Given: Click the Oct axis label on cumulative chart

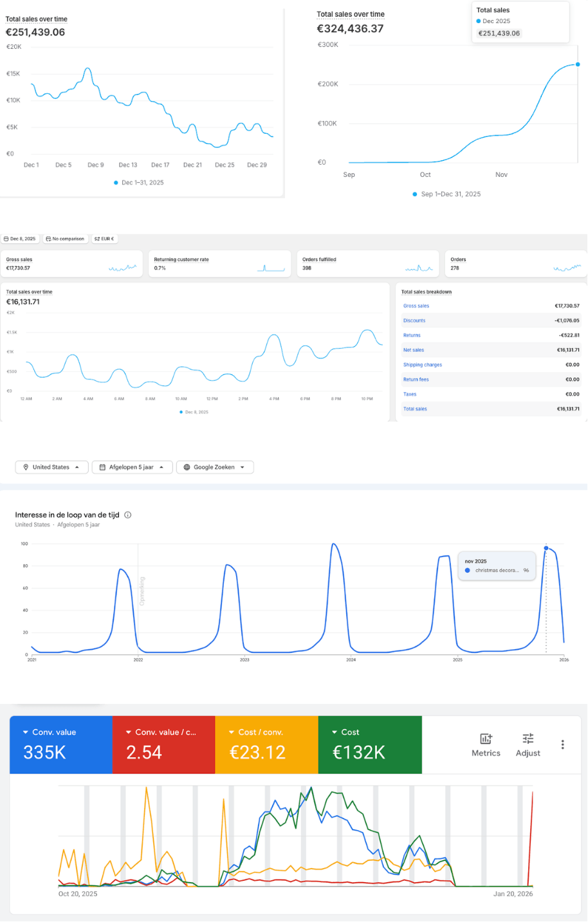Looking at the screenshot, I should [425, 175].
